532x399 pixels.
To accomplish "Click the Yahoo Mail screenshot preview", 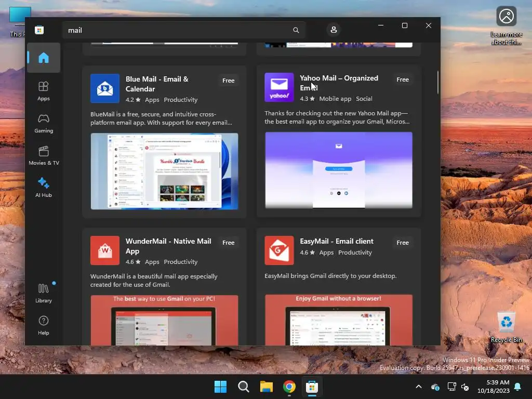I will click(x=339, y=170).
